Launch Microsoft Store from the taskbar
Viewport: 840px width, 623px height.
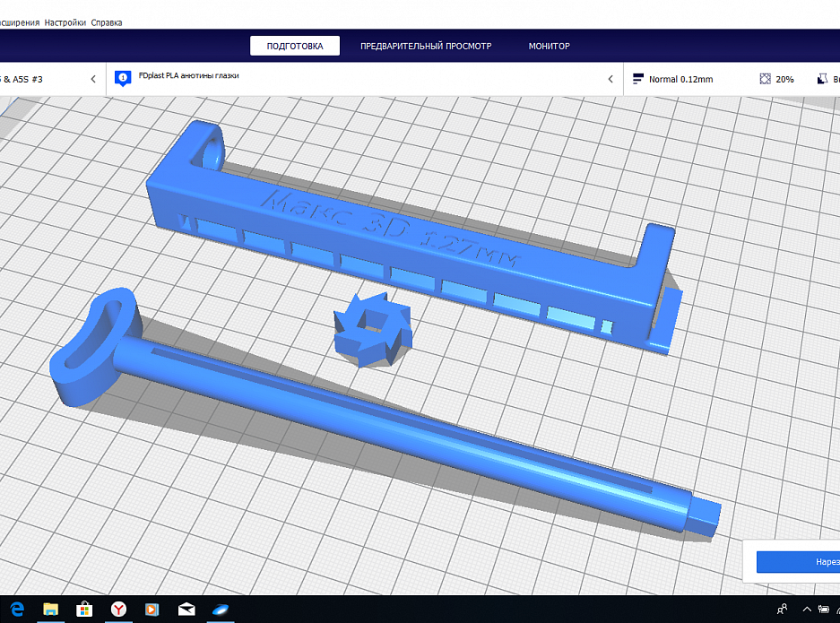click(x=84, y=610)
